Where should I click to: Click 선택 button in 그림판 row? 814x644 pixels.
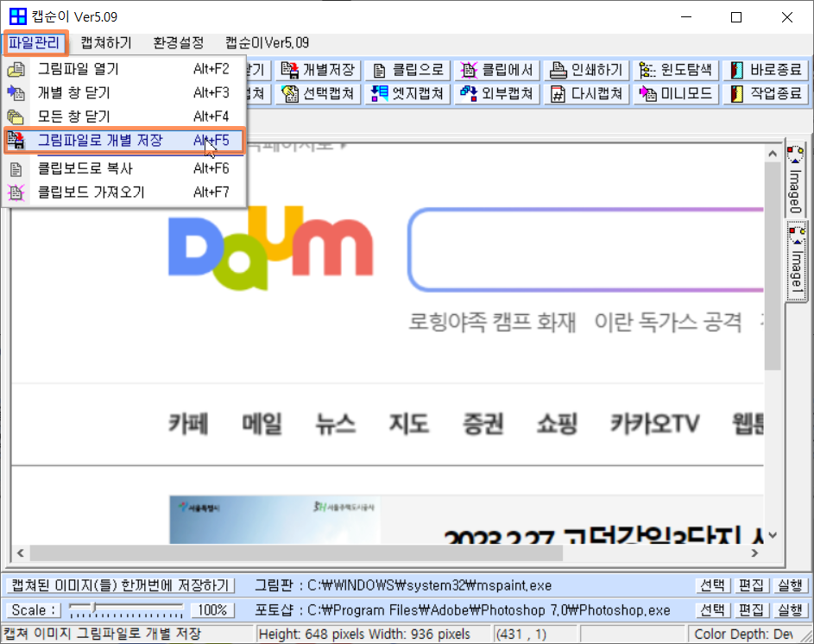[712, 585]
